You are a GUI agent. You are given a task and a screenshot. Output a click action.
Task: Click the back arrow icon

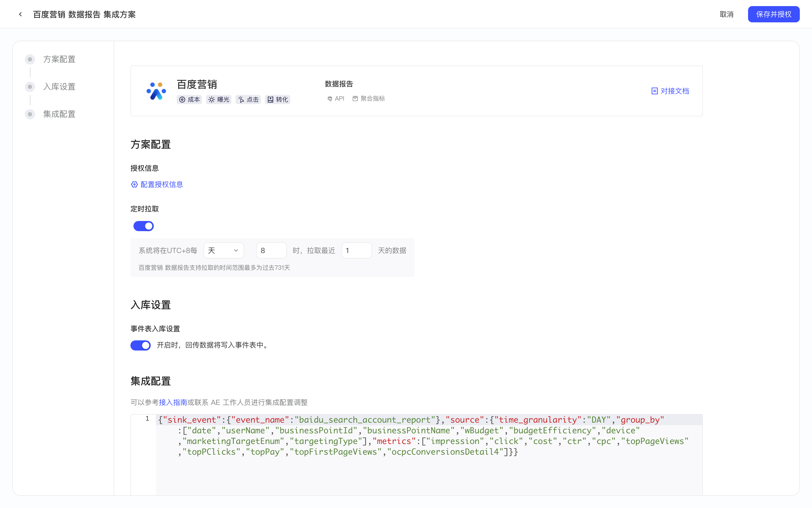(x=21, y=14)
